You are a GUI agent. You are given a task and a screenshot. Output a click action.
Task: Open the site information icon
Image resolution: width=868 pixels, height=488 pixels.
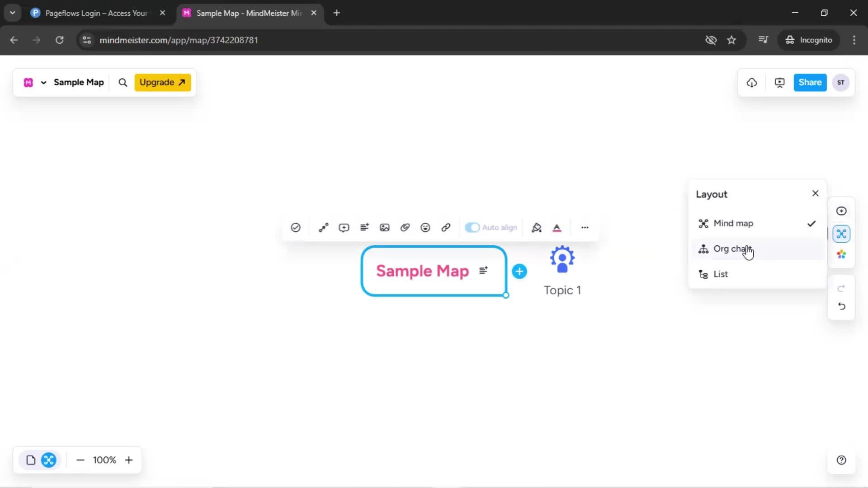(x=87, y=40)
